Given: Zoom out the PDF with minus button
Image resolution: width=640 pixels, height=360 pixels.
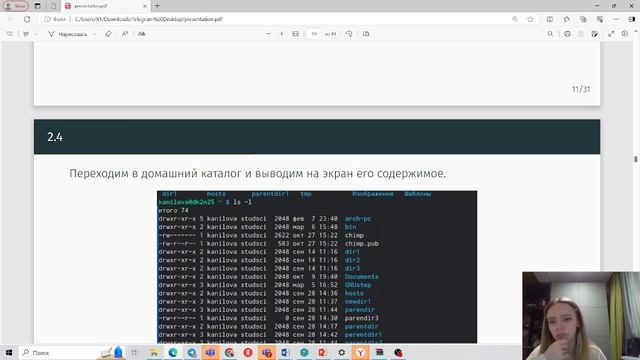Looking at the screenshot, I should (268, 34).
